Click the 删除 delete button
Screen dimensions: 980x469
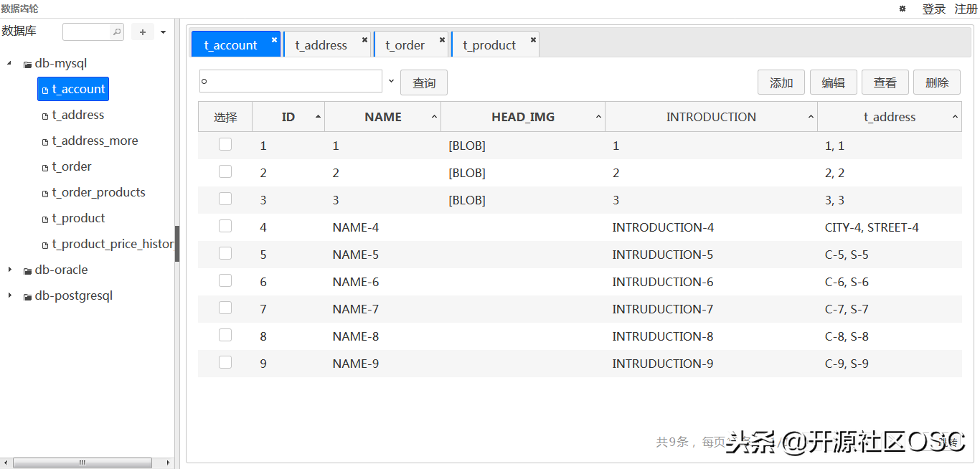(x=936, y=82)
